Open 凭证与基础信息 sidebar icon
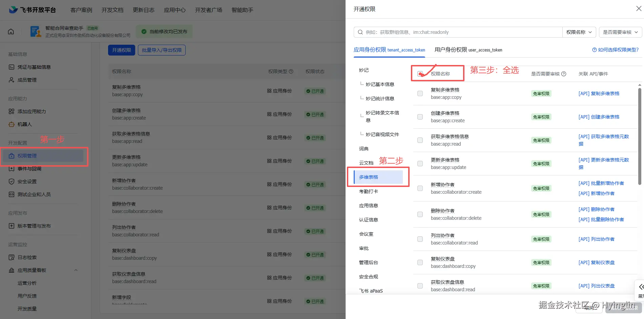Screen dimensions: 644x319 pyautogui.click(x=12, y=67)
